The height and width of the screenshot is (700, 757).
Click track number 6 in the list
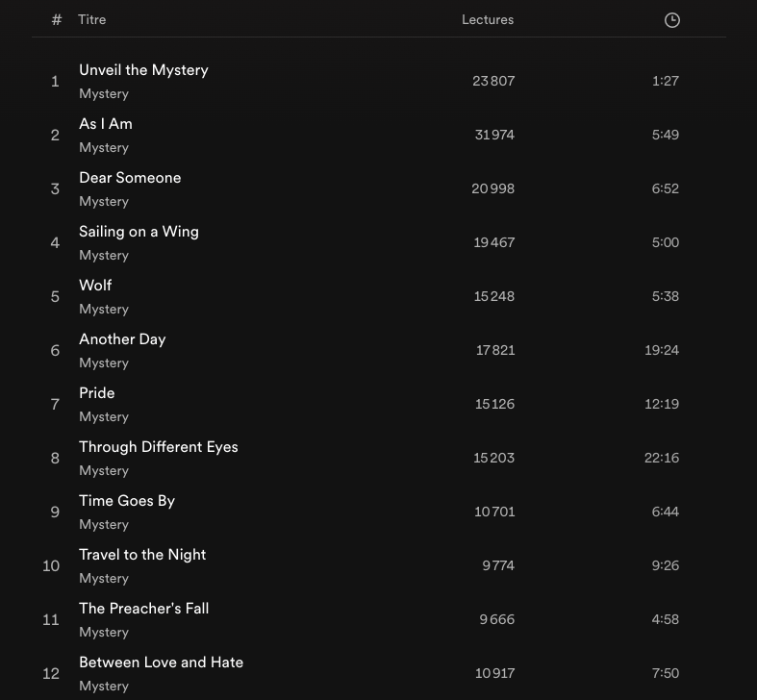[x=55, y=351]
